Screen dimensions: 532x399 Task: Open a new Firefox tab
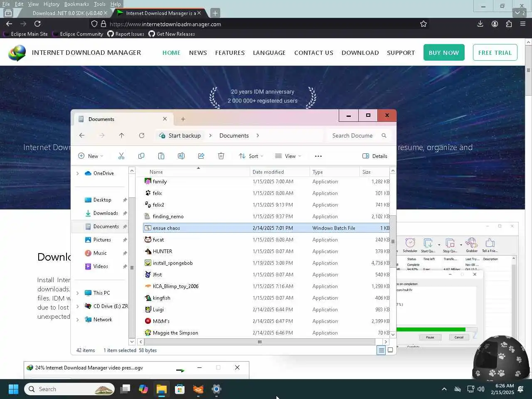(x=215, y=13)
